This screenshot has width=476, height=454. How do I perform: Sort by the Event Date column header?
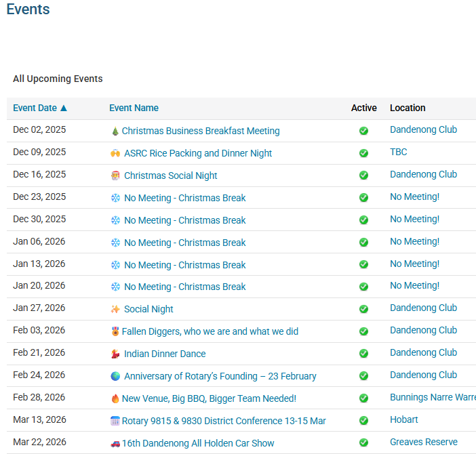tap(35, 108)
